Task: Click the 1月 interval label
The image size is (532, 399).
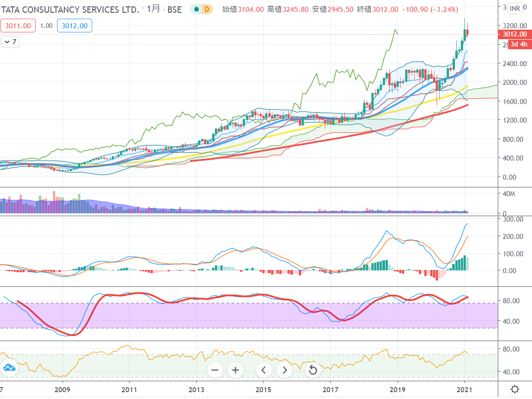Action: click(153, 9)
